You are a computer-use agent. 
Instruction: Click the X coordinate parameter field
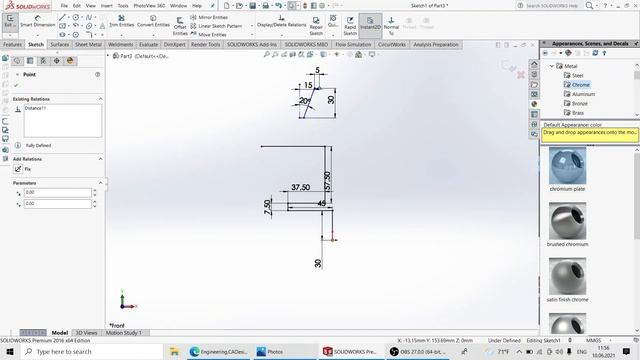(x=58, y=192)
